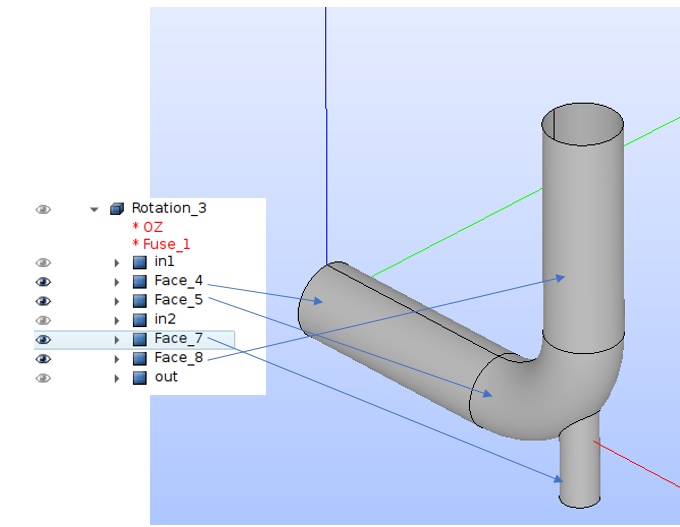Click the blue square icon of in1
The height and width of the screenshot is (527, 680).
pyautogui.click(x=140, y=262)
